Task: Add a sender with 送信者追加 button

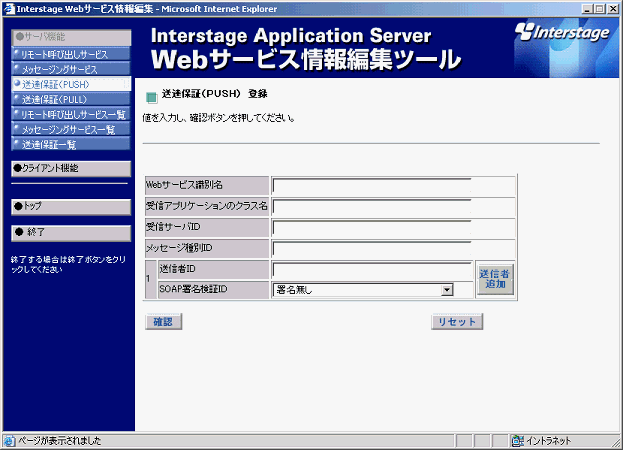Action: 495,279
